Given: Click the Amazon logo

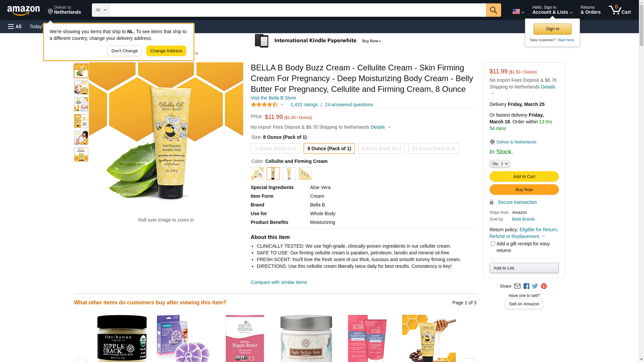Looking at the screenshot, I should pos(23,10).
